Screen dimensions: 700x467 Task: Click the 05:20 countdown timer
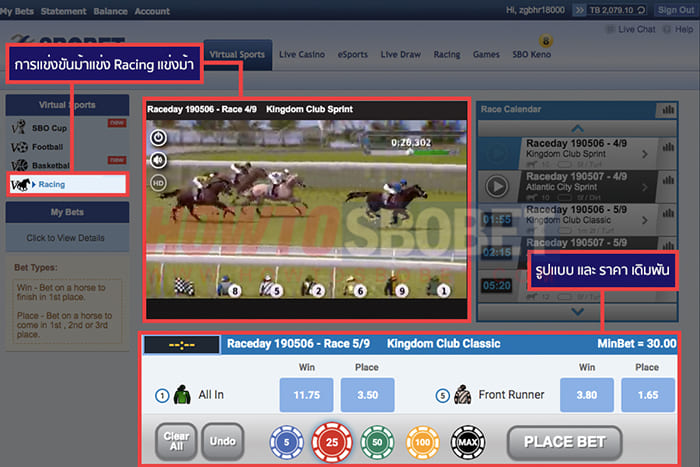[x=496, y=286]
